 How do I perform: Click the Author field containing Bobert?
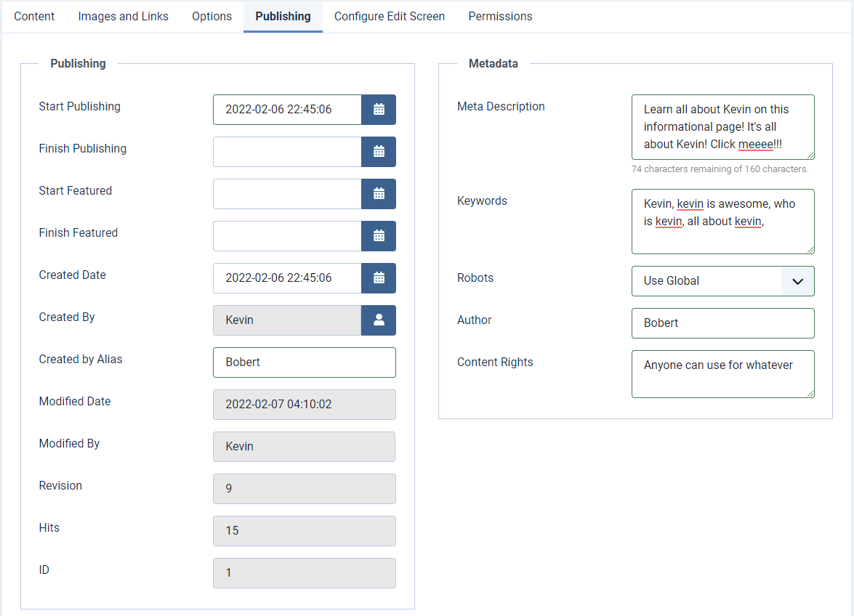click(x=722, y=323)
